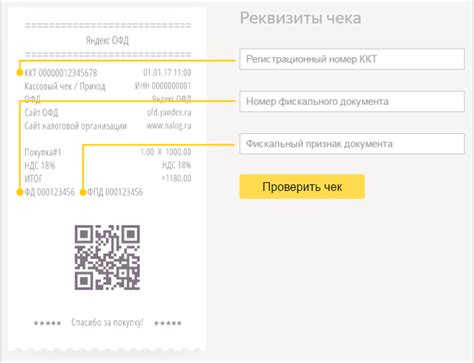The width and height of the screenshot is (474, 363).
Task: Focus the Номер фискального документа field
Action: point(352,101)
